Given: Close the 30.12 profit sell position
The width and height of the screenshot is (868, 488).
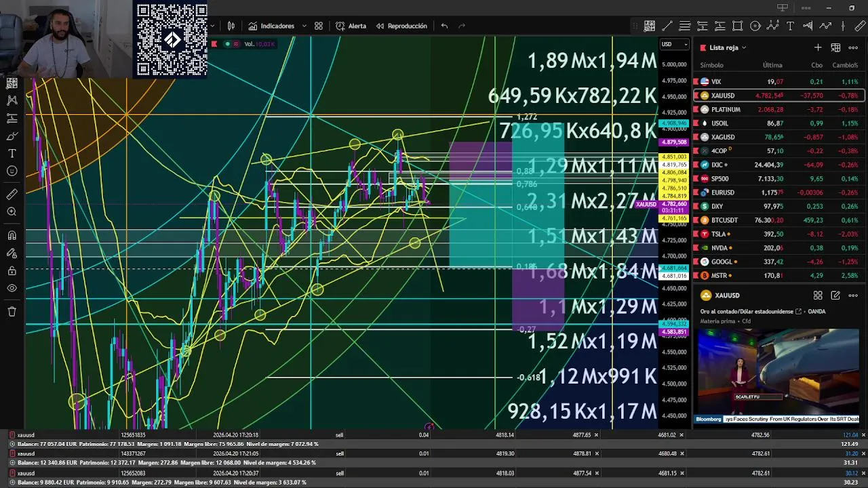Looking at the screenshot, I should (x=863, y=473).
